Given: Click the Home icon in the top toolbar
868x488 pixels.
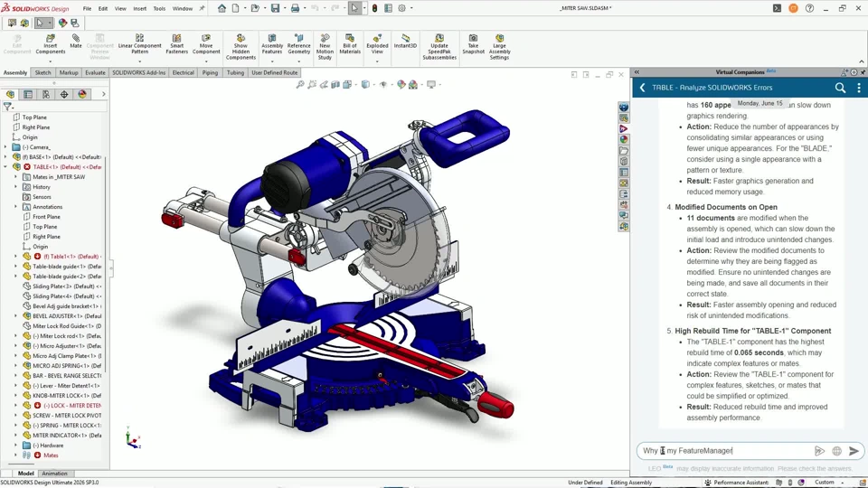Looking at the screenshot, I should pyautogui.click(x=222, y=8).
